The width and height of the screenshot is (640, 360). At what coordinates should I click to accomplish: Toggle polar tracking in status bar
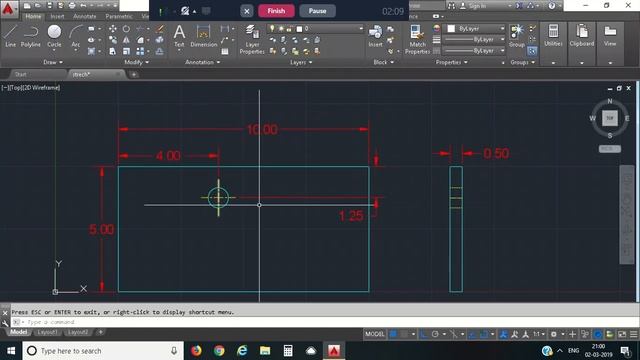click(x=435, y=334)
